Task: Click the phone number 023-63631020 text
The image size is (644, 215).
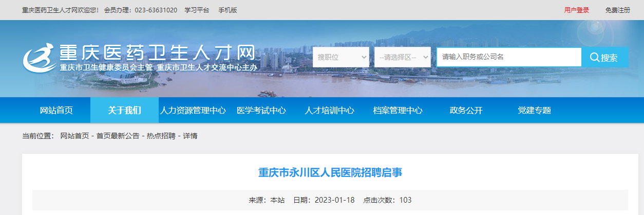Action: click(156, 10)
